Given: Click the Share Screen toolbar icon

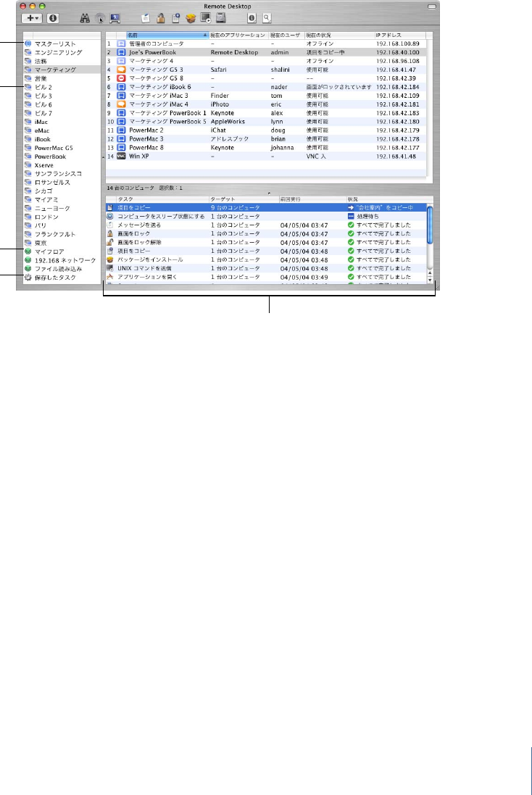Looking at the screenshot, I should coord(115,18).
